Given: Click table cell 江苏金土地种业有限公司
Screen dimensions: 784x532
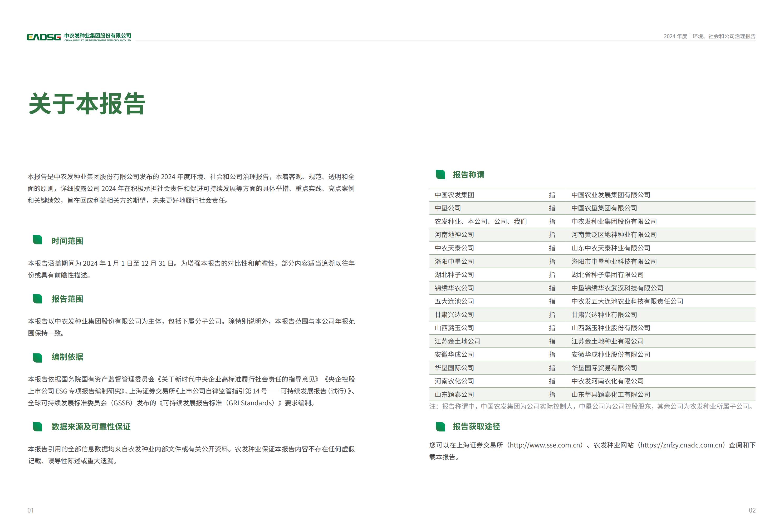Looking at the screenshot, I should click(x=607, y=341).
